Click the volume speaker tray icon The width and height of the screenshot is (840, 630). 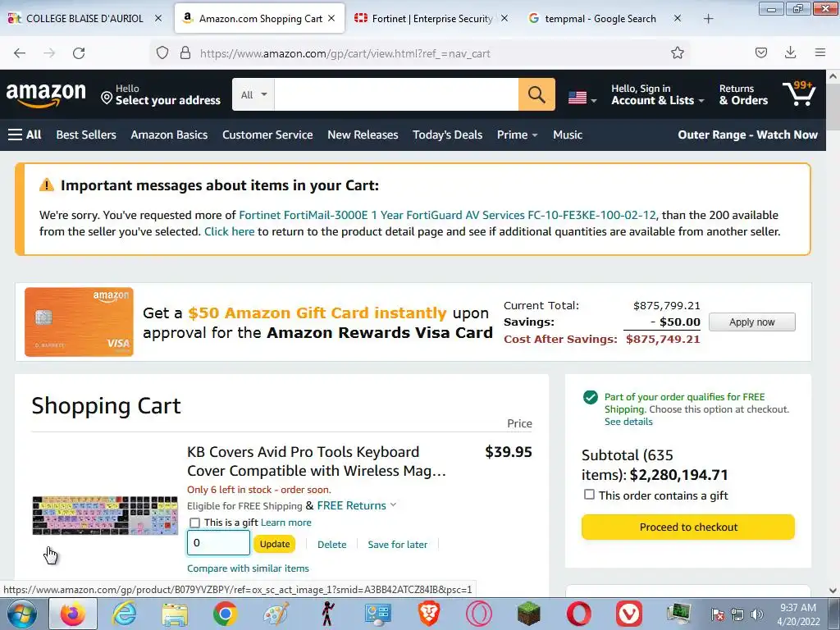757,614
